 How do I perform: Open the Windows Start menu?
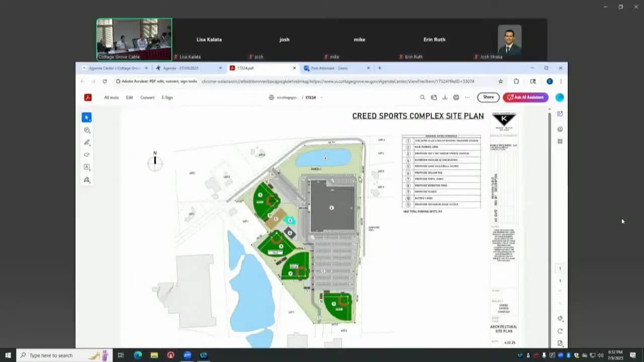pos(8,355)
